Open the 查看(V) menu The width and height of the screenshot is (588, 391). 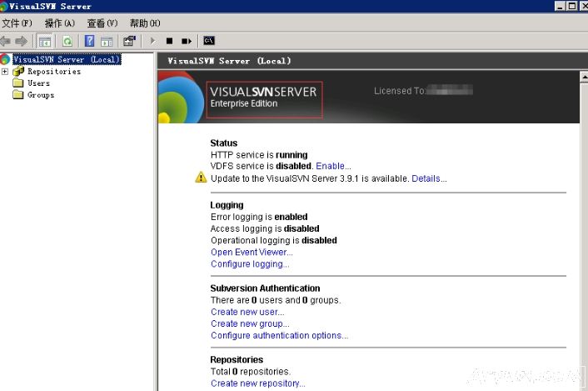point(102,23)
